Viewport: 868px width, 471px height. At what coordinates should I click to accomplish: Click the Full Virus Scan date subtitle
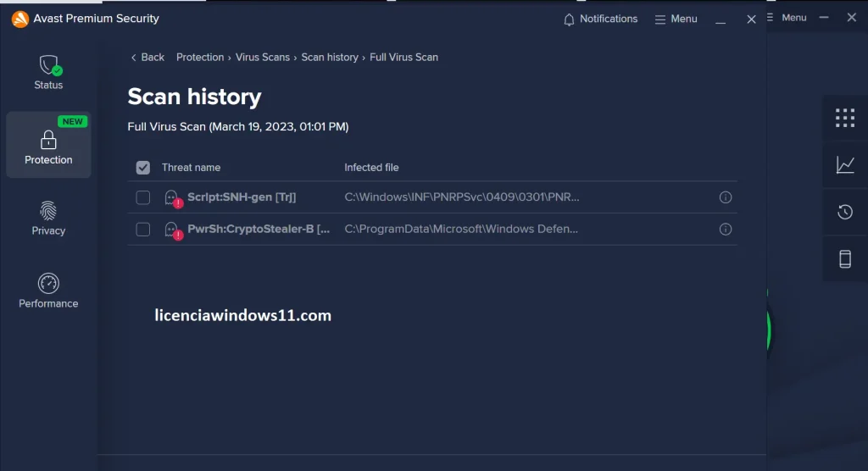238,127
